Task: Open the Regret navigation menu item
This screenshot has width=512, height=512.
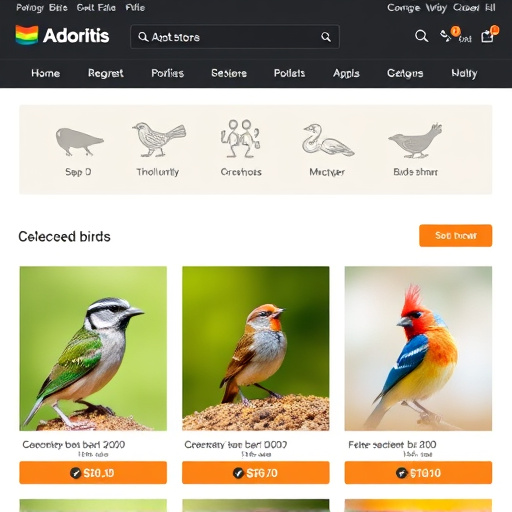Action: 106,73
